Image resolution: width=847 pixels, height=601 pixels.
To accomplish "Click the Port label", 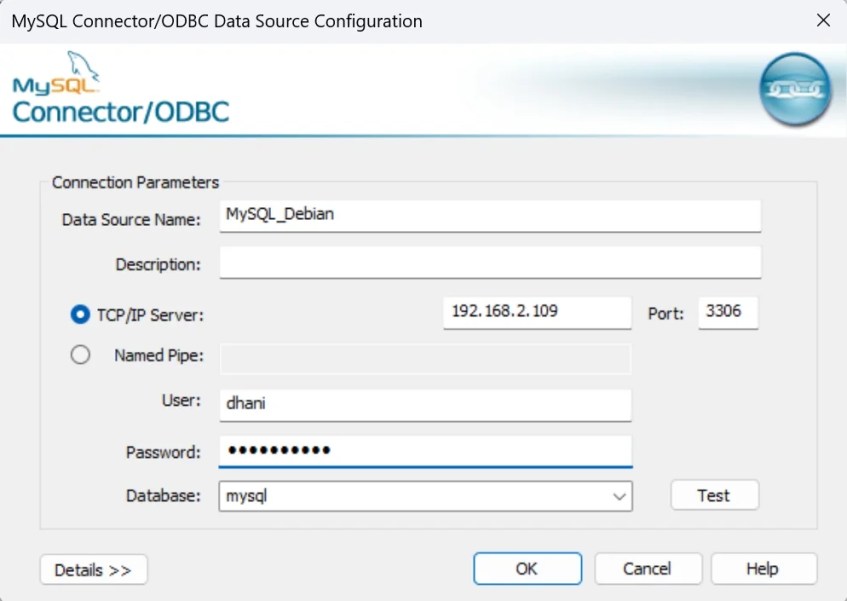I will [x=666, y=314].
